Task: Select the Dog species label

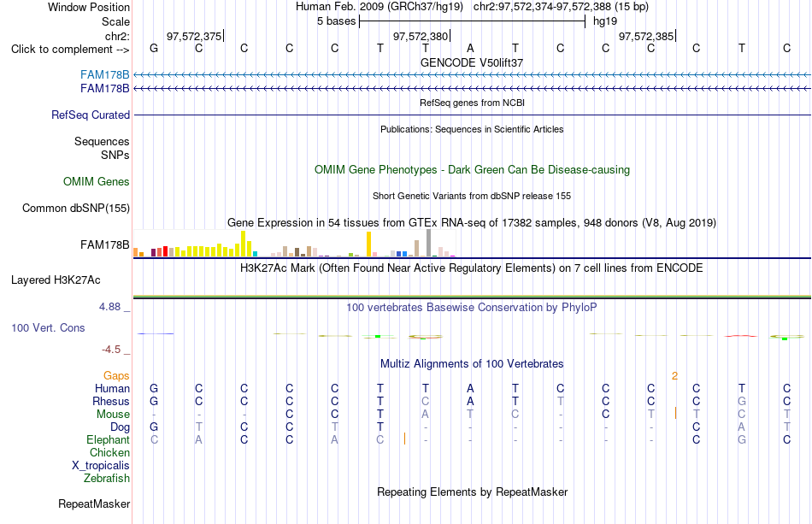Action: pyautogui.click(x=120, y=427)
